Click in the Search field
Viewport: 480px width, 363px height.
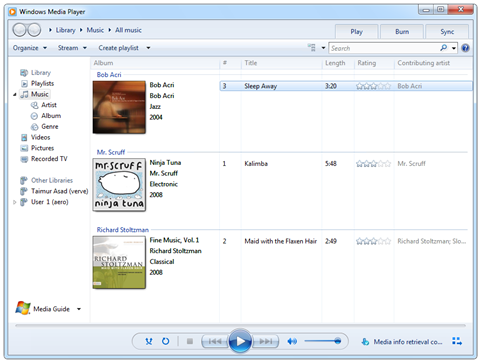(x=383, y=48)
